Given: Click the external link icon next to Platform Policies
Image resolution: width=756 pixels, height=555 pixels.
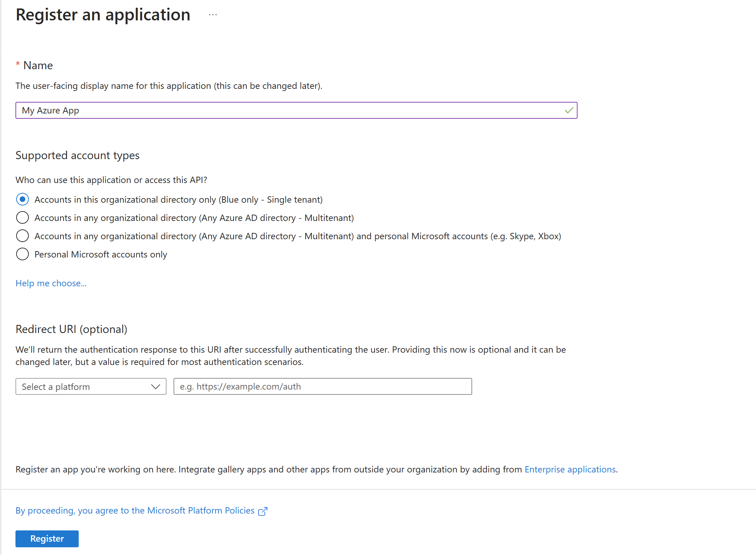Looking at the screenshot, I should coord(262,511).
